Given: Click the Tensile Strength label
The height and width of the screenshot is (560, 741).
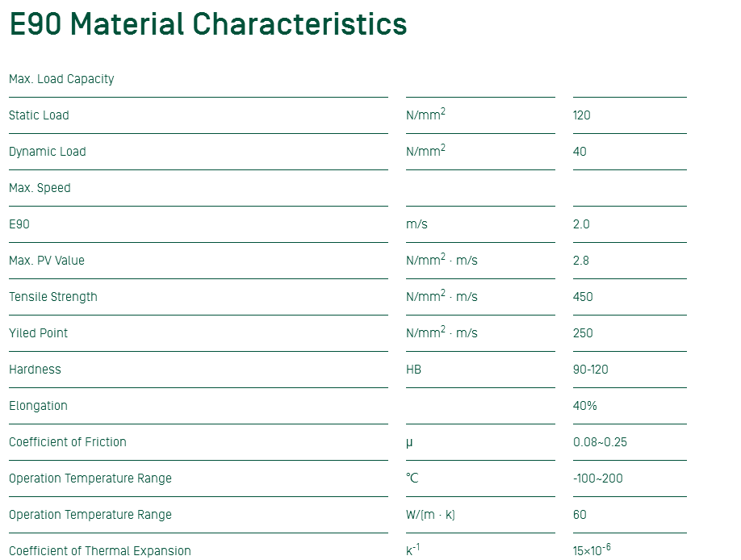Looking at the screenshot, I should (x=53, y=297).
